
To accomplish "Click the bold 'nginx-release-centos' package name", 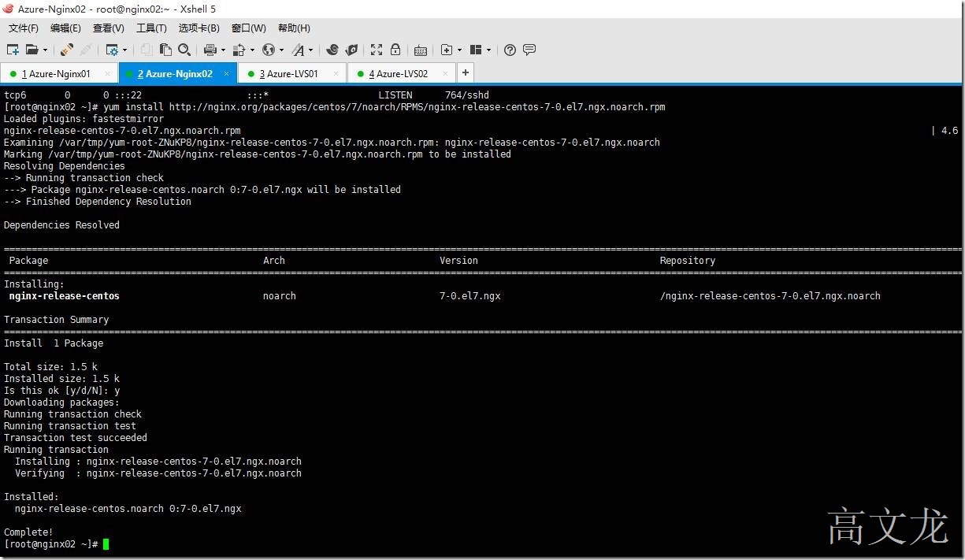I will (65, 296).
